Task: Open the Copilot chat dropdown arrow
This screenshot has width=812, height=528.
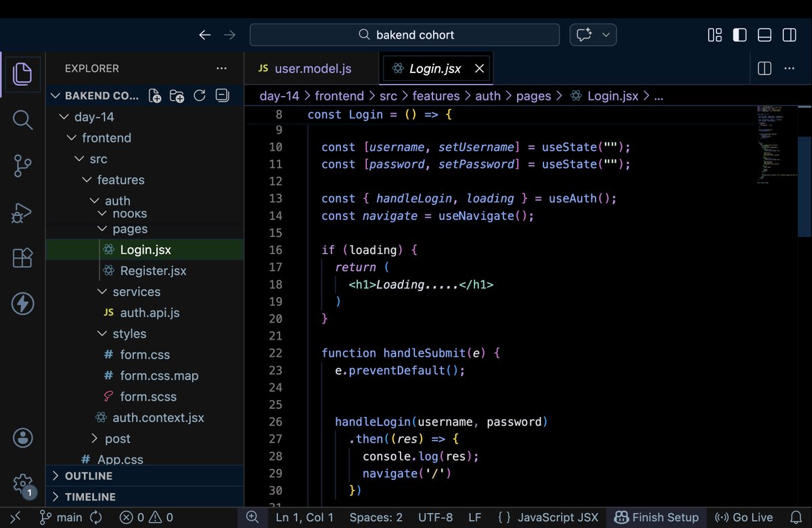Action: pos(606,35)
